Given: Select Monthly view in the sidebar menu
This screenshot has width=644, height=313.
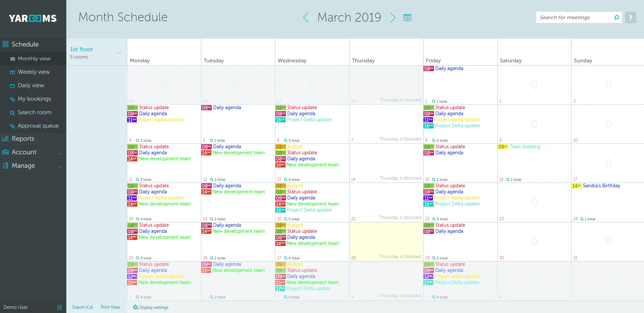Looking at the screenshot, I should click(34, 58).
